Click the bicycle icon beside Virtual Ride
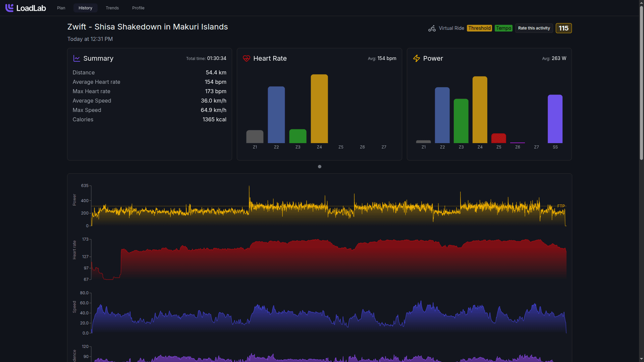This screenshot has width=644, height=362. [x=432, y=28]
